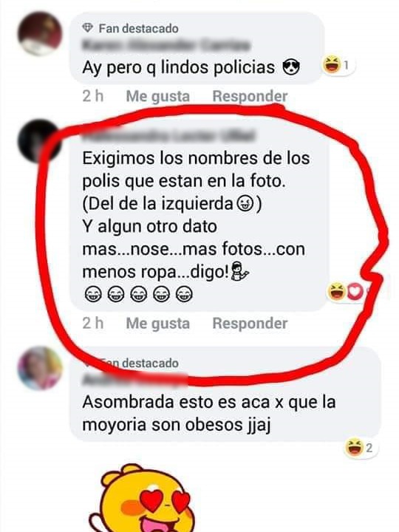Click Me gusta under 'Exigimos los nombres' comment
Image resolution: width=399 pixels, height=532 pixels.
tap(158, 324)
